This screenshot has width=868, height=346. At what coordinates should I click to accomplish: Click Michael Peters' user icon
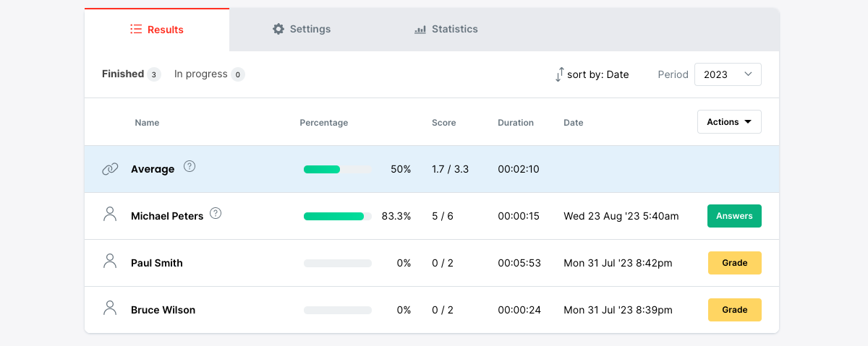tap(110, 214)
